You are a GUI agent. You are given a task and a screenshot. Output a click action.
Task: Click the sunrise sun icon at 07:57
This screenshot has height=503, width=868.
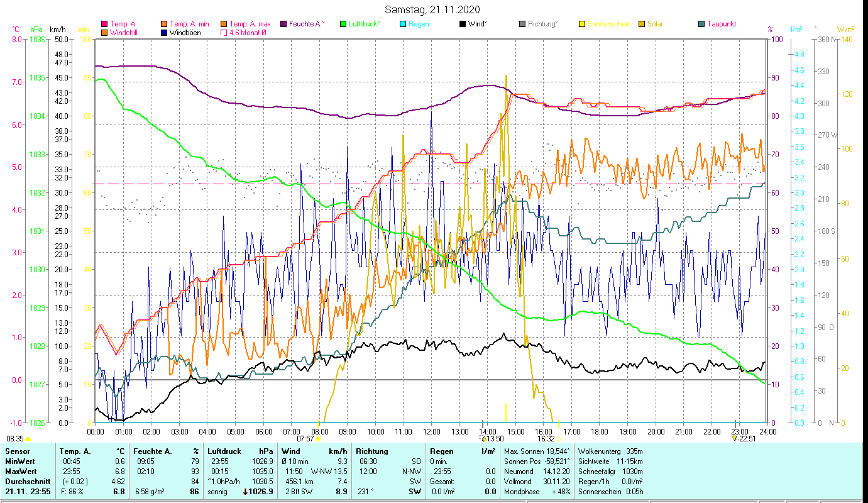(x=318, y=439)
